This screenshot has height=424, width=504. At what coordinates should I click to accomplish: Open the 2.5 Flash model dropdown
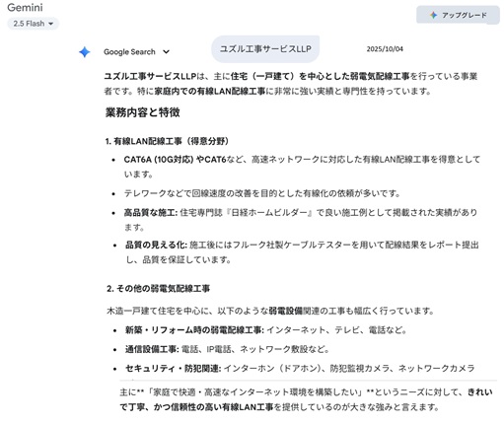tap(33, 24)
